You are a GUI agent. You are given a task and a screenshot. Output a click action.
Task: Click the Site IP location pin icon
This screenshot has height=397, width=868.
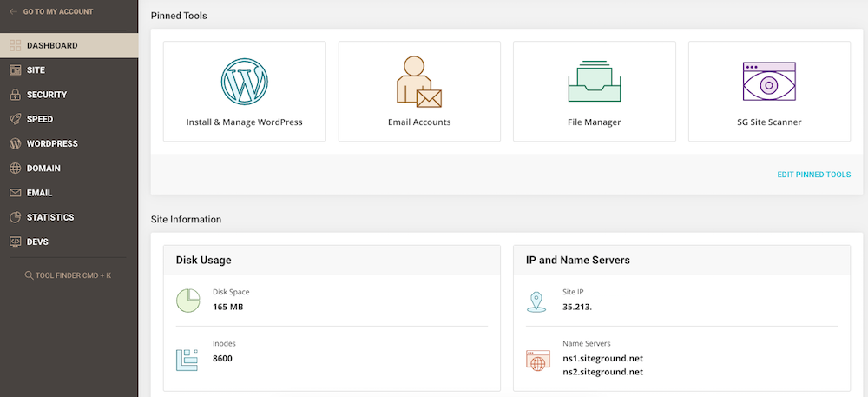(536, 301)
